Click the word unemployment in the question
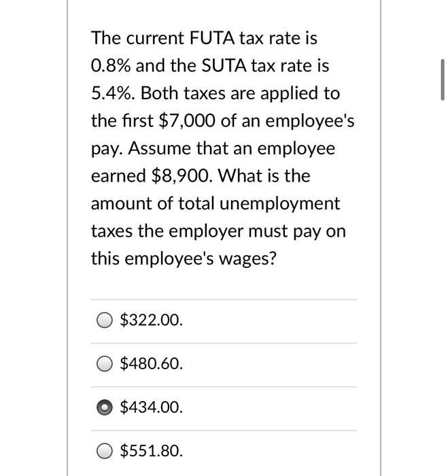 (x=279, y=204)
